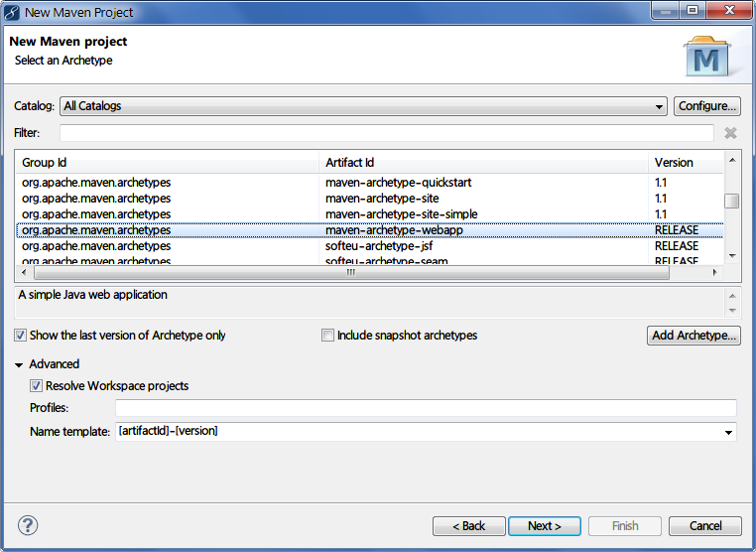Viewport: 756px width, 552px height.
Task: Sort by Group Id column header
Action: [x=169, y=162]
